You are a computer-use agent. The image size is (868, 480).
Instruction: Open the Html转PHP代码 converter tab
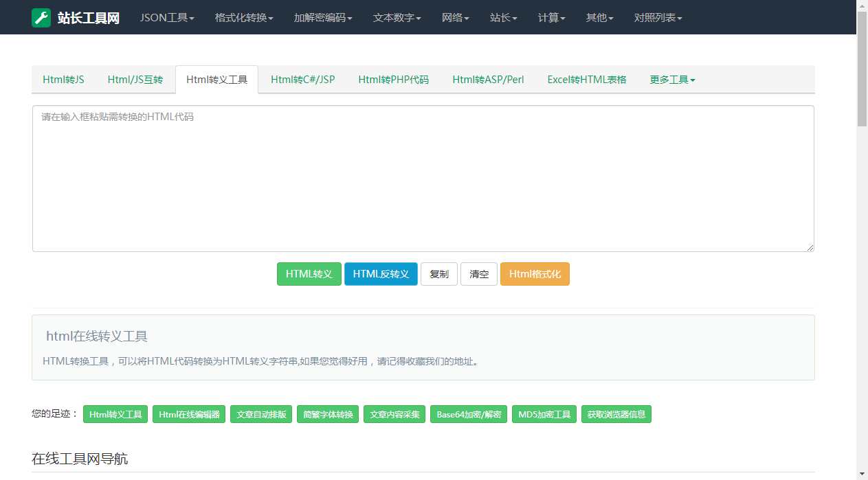[x=393, y=79]
